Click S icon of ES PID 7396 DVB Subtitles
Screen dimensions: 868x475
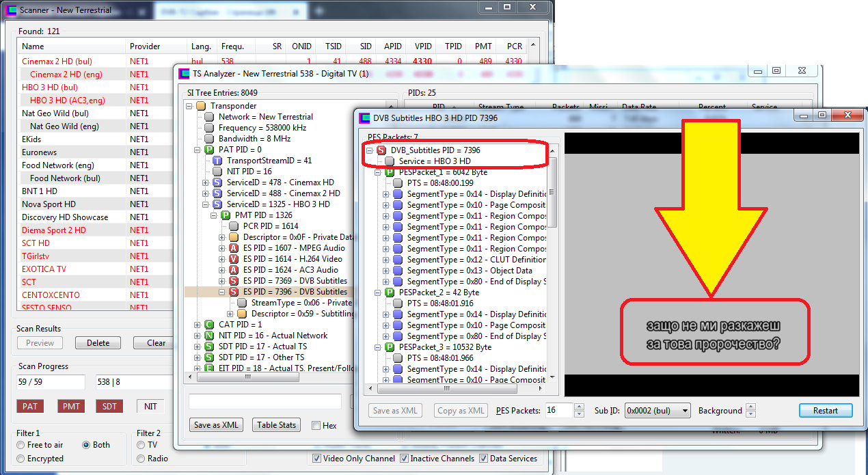pos(234,292)
